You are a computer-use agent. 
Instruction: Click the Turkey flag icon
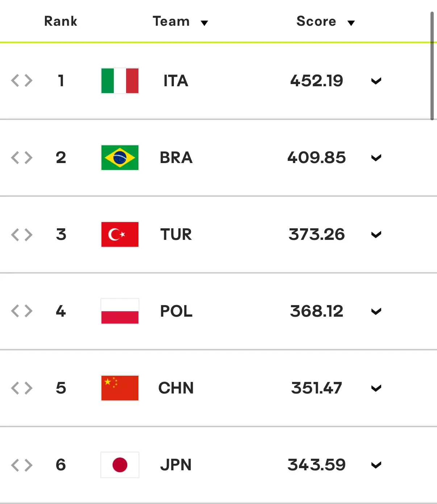coord(120,234)
